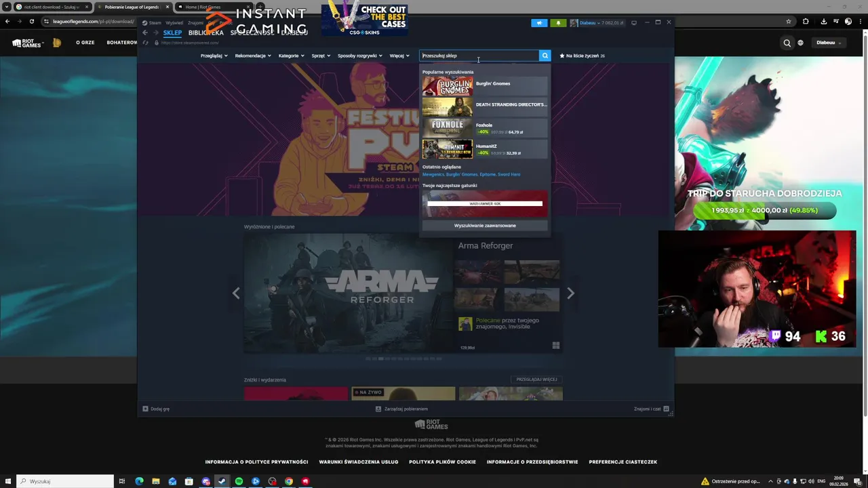Expand the 'Przeglądaj' store dropdown
868x488 pixels.
coord(214,56)
